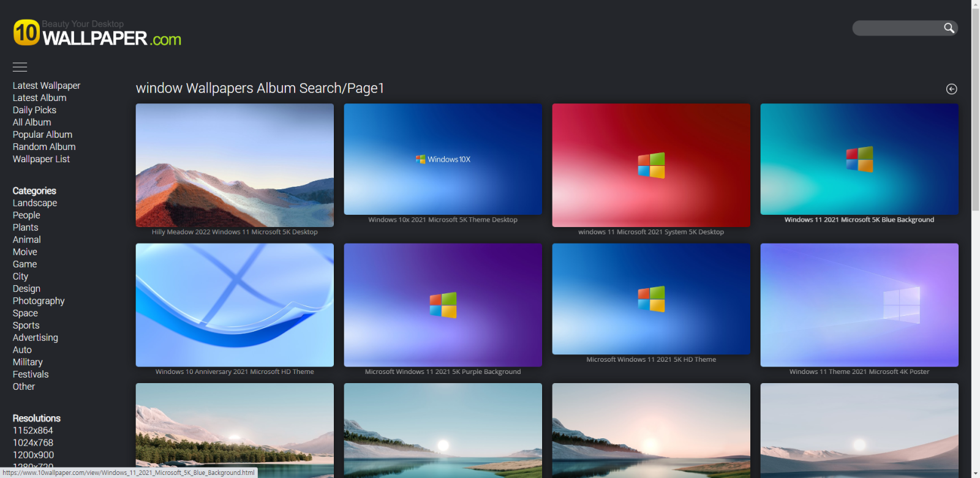Click the circular back arrow icon
The height and width of the screenshot is (478, 980).
coord(951,89)
